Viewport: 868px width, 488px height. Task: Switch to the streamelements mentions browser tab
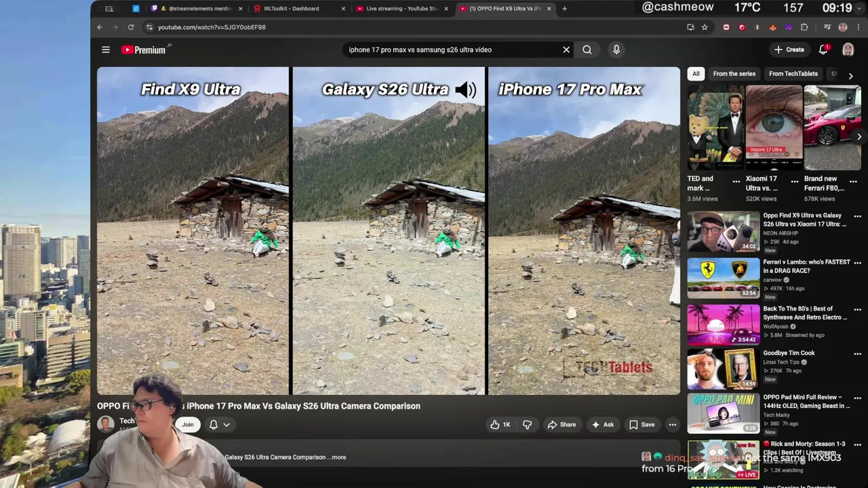tap(198, 9)
